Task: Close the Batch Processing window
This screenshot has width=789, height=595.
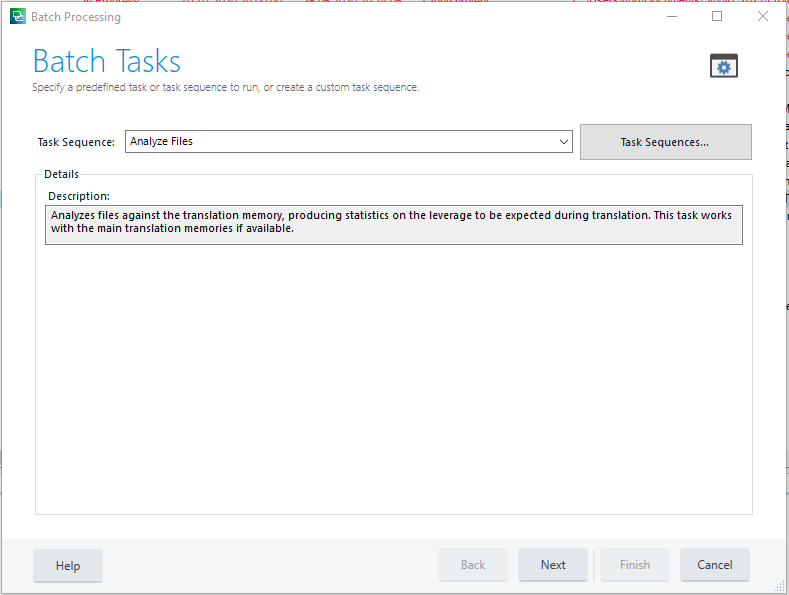Action: (763, 16)
